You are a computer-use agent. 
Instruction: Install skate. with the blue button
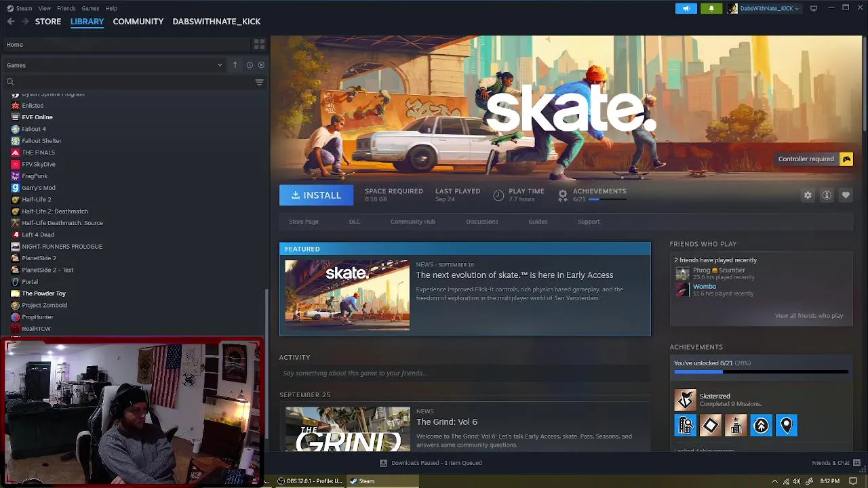316,195
